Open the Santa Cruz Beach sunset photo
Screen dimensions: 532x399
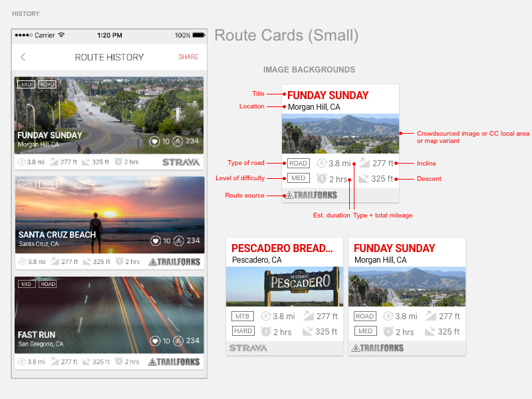(110, 215)
